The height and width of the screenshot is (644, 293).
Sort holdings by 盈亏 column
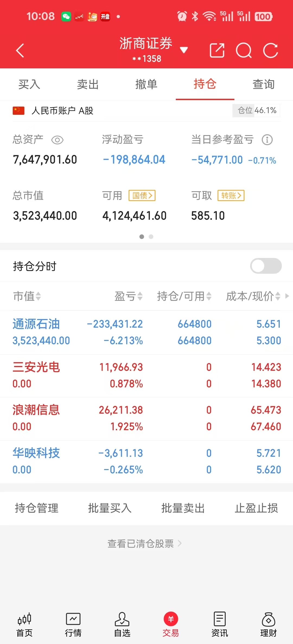(128, 296)
